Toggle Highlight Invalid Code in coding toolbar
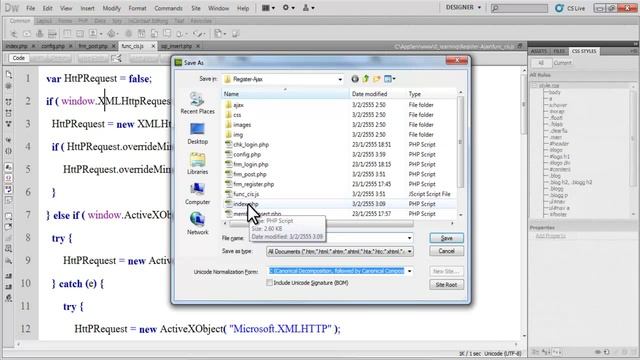The height and width of the screenshot is (360, 640). 9,178
